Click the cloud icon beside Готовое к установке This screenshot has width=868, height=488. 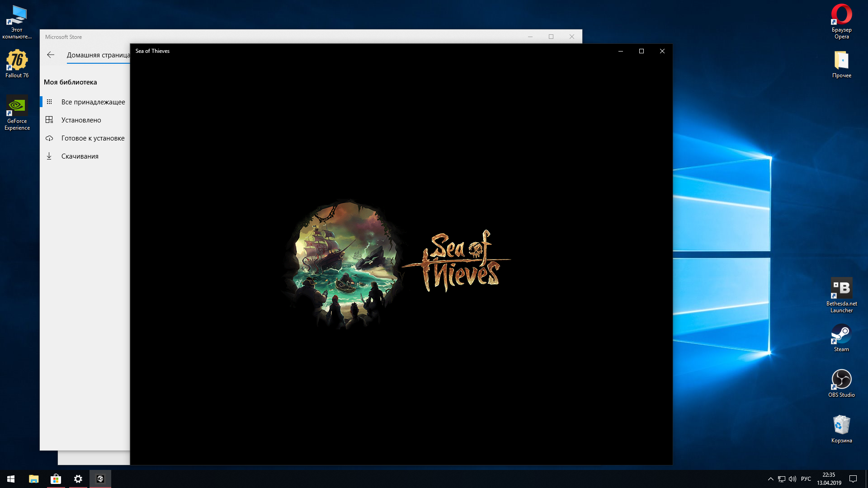49,138
